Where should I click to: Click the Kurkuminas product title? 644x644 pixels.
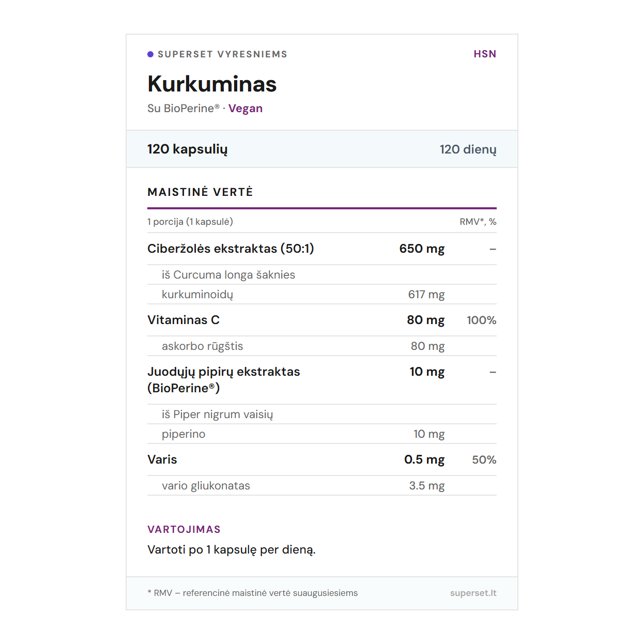(212, 84)
